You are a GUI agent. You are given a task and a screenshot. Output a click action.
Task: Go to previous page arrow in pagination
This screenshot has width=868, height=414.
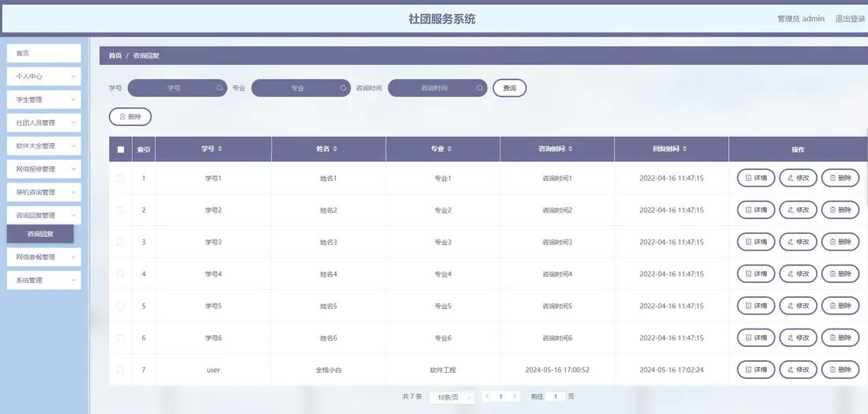pyautogui.click(x=487, y=397)
